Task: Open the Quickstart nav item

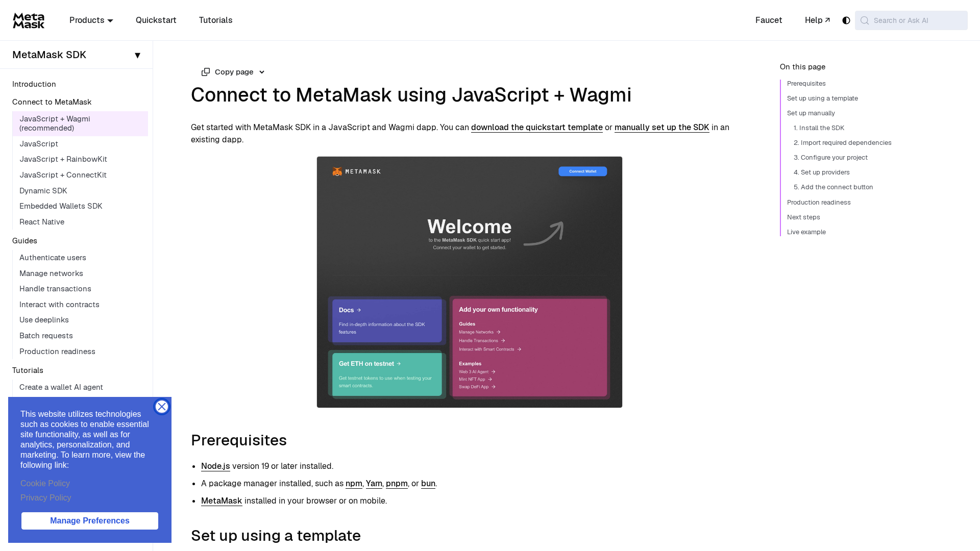Action: 156,20
